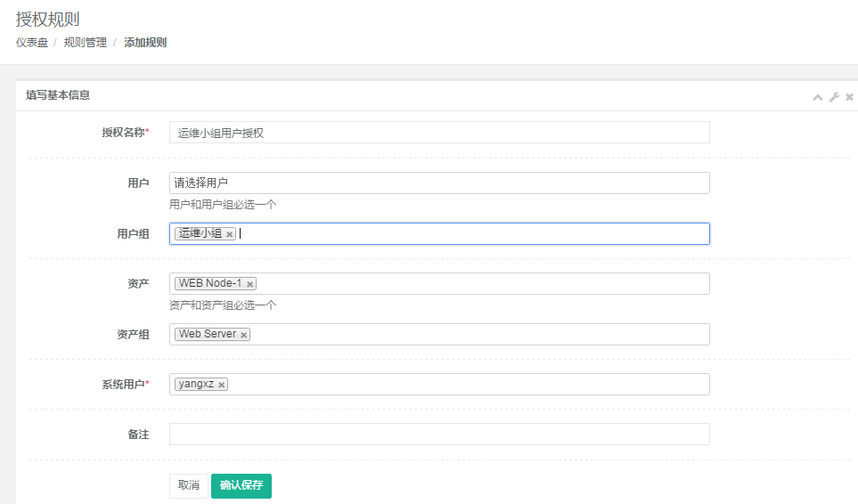This screenshot has height=504, width=858.
Task: Click the 取消 cancel button
Action: coord(189,485)
